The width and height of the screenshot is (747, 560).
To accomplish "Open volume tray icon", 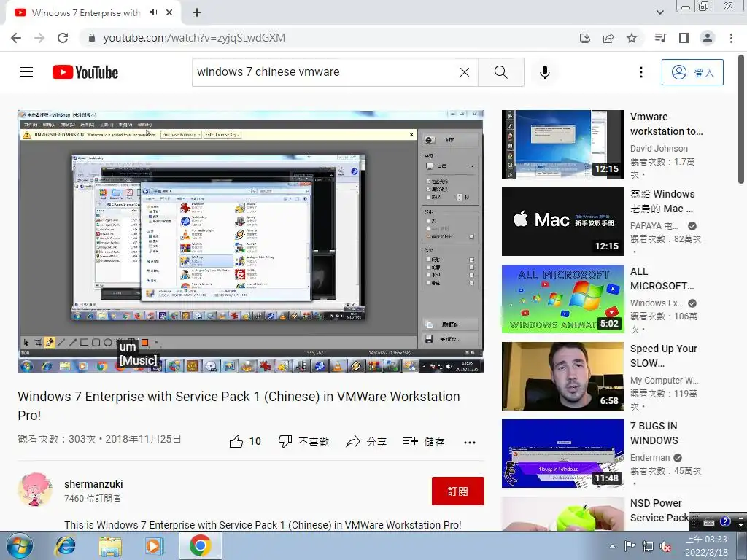I will [x=665, y=547].
